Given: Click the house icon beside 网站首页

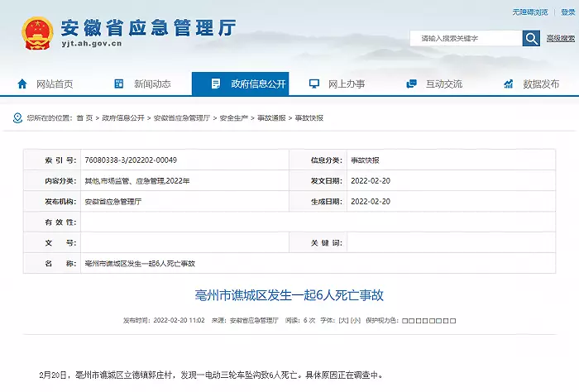Looking at the screenshot, I should (22, 84).
